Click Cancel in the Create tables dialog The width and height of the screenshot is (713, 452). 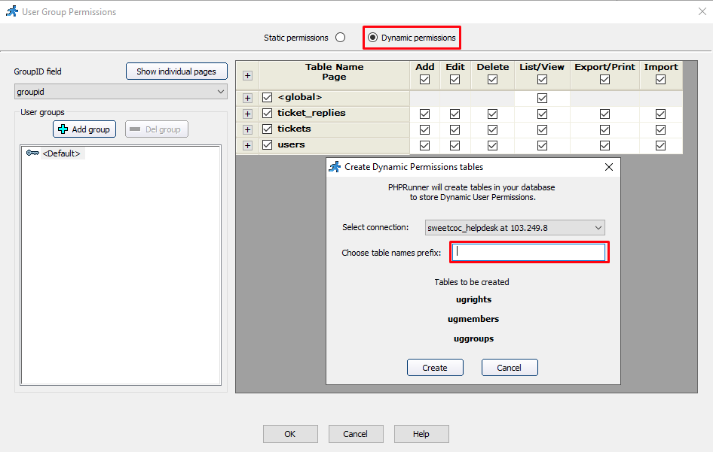click(509, 368)
